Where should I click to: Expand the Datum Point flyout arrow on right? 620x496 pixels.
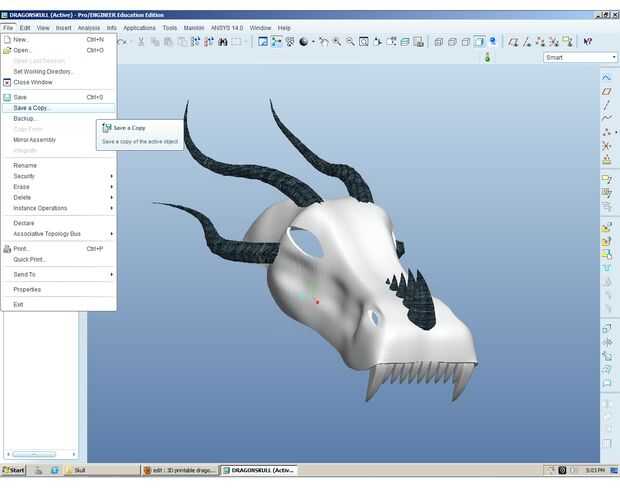coord(616,133)
